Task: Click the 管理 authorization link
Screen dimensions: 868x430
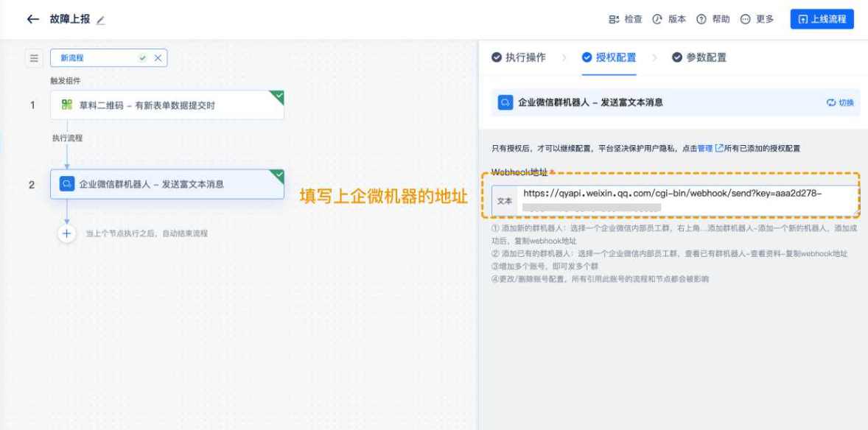Action: pos(704,148)
